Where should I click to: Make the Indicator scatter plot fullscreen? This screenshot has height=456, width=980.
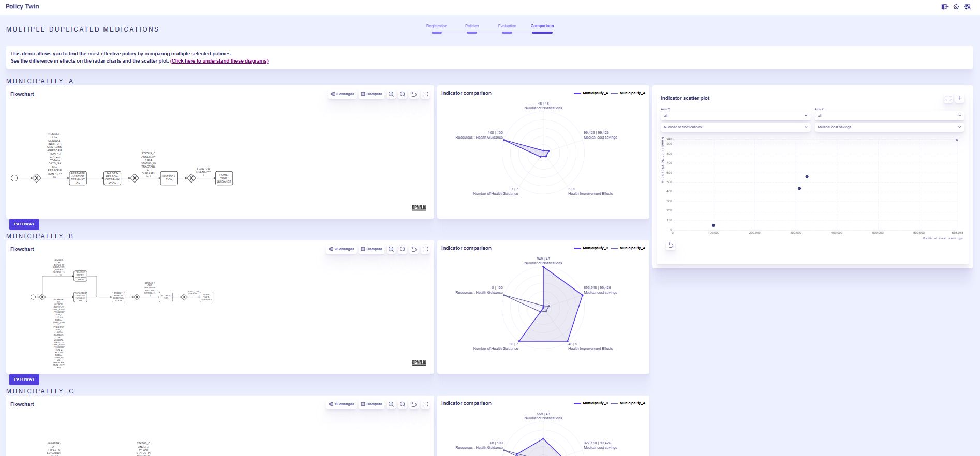(948, 98)
